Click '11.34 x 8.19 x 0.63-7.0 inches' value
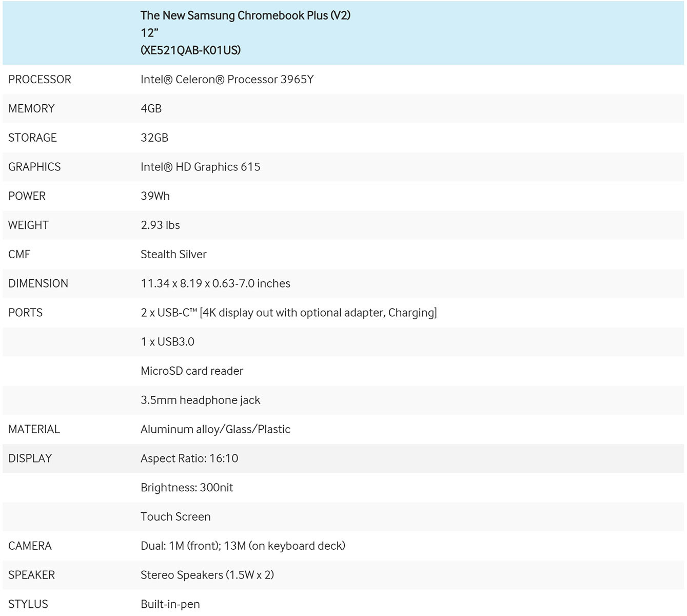Image resolution: width=687 pixels, height=616 pixels. click(215, 284)
